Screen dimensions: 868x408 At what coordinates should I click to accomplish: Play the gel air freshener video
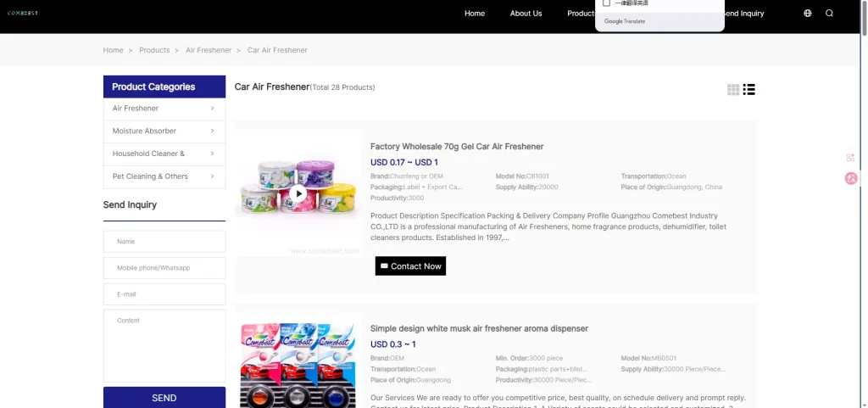click(x=298, y=193)
